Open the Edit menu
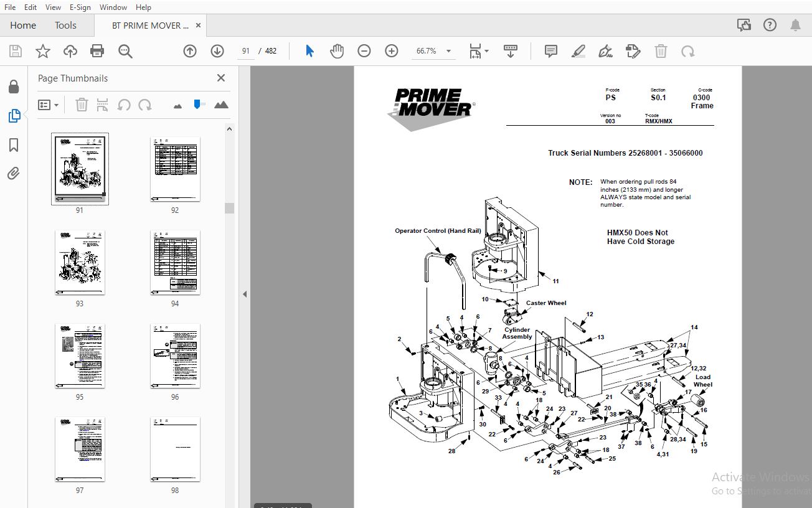 click(x=31, y=7)
